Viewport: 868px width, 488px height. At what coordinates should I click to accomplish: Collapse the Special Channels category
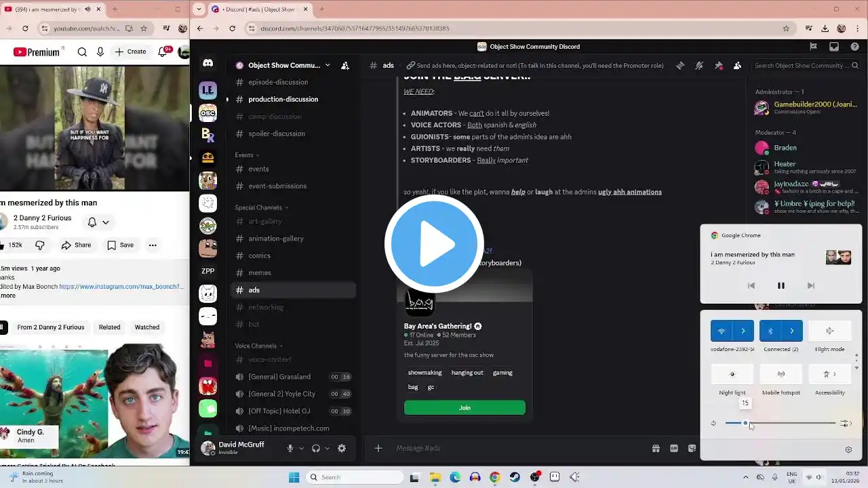pos(262,207)
